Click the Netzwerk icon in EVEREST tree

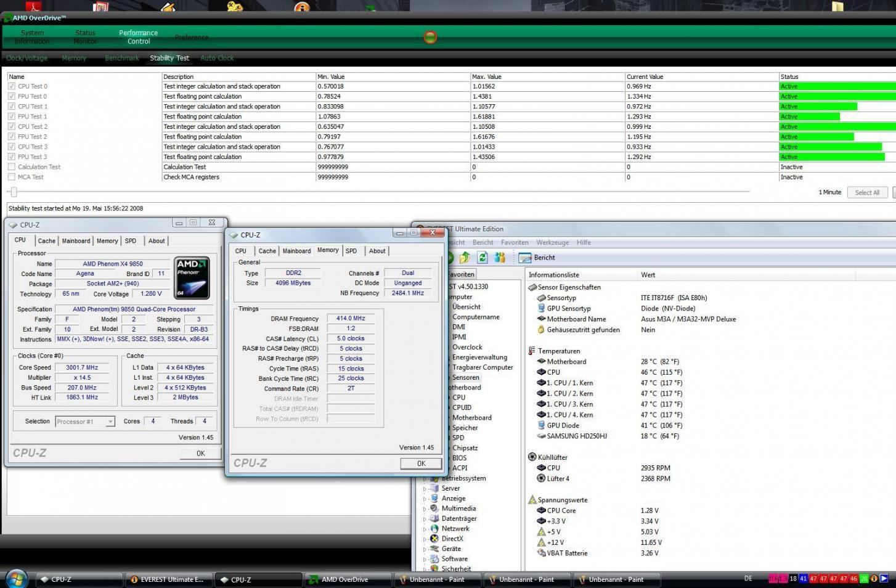[x=434, y=528]
